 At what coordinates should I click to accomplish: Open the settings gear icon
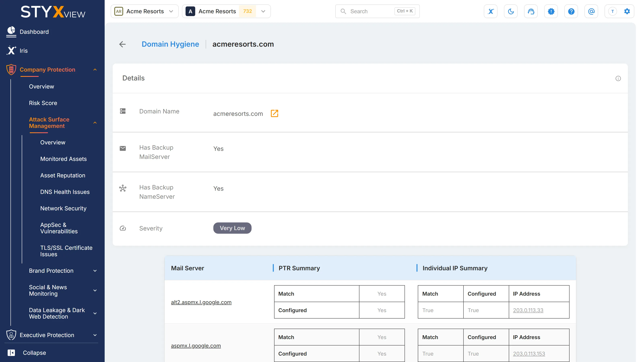click(627, 11)
